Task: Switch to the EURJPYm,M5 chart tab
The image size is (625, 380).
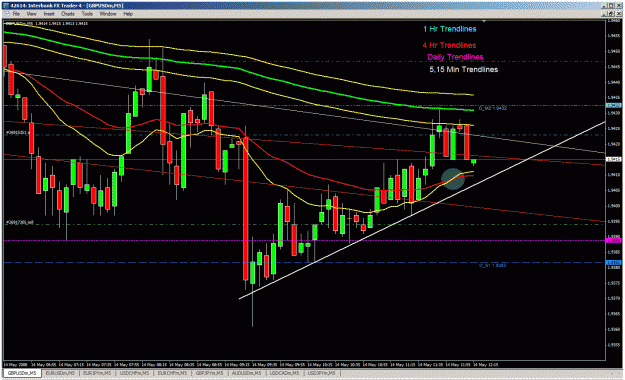Action: pos(98,373)
